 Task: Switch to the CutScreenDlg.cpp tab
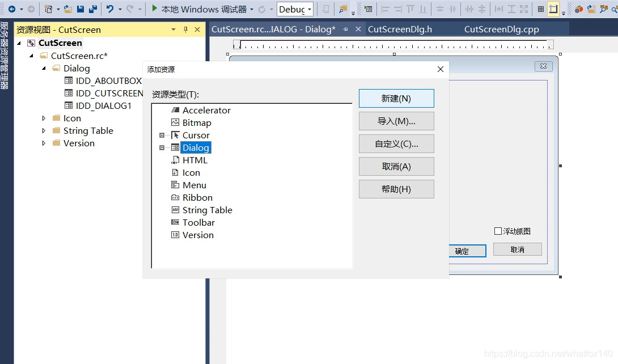pos(501,29)
